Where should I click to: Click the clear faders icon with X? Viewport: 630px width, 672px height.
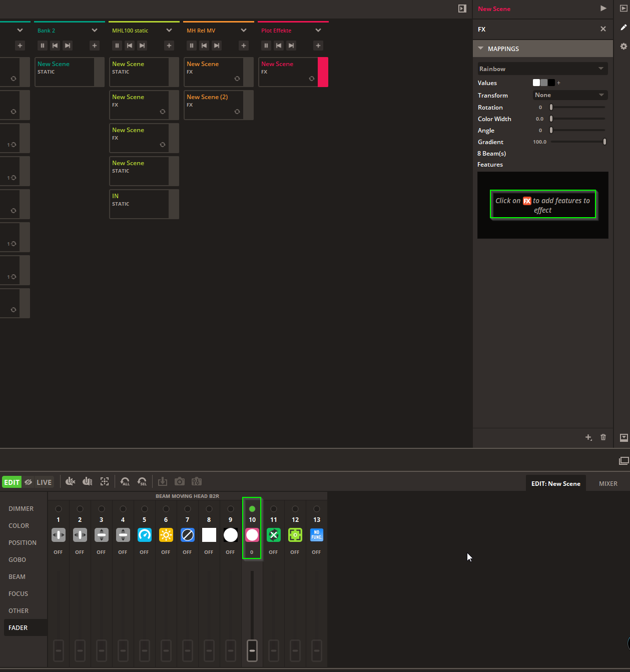click(x=71, y=481)
